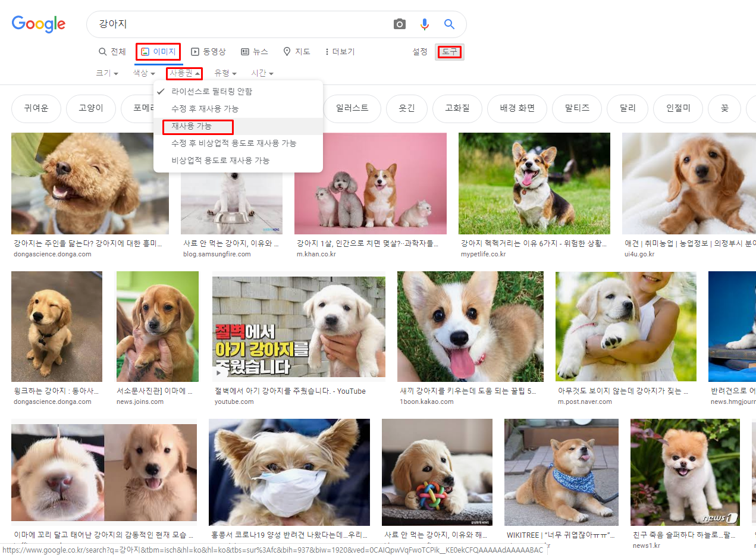Open pink background pets image from m.khan.co.kr
The height and width of the screenshot is (555, 756).
pyautogui.click(x=371, y=183)
